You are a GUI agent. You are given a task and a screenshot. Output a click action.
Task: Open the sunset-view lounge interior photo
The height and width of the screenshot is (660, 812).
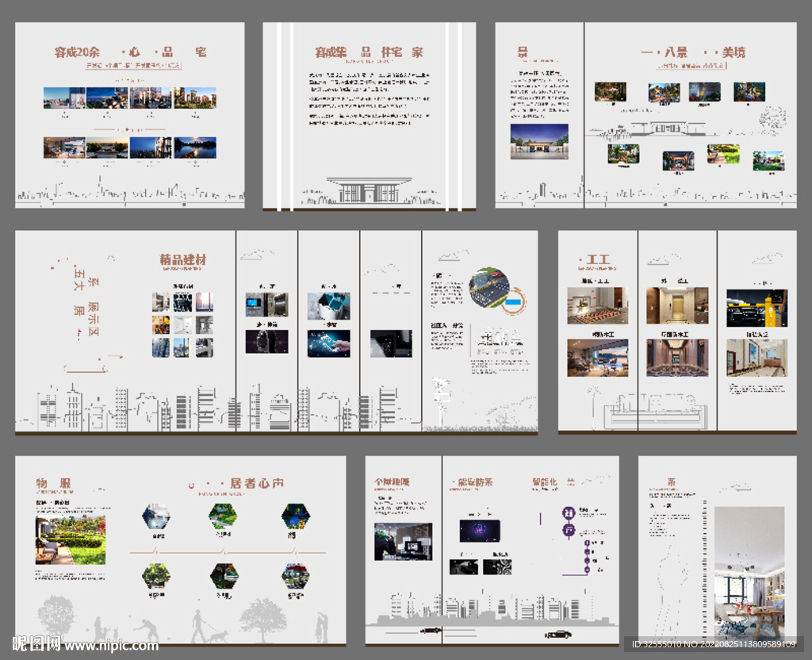coord(598,358)
